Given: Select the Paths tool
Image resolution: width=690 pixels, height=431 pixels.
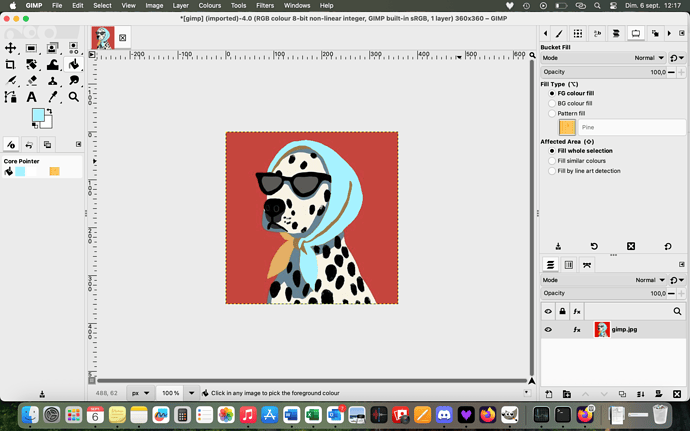Looking at the screenshot, I should [x=10, y=97].
